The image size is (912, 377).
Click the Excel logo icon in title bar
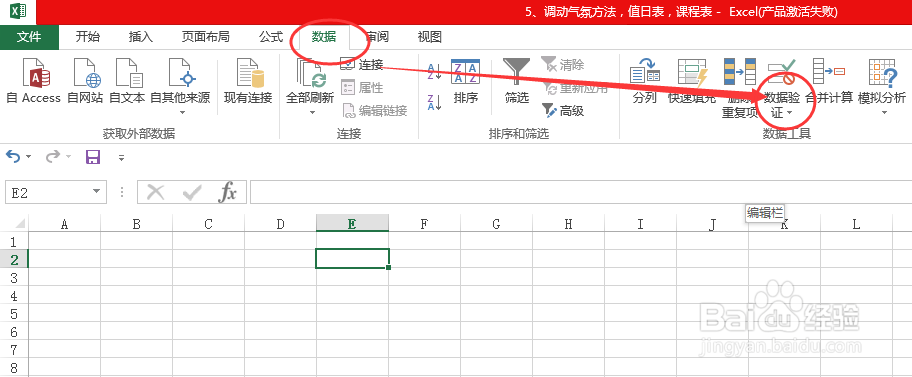19,11
